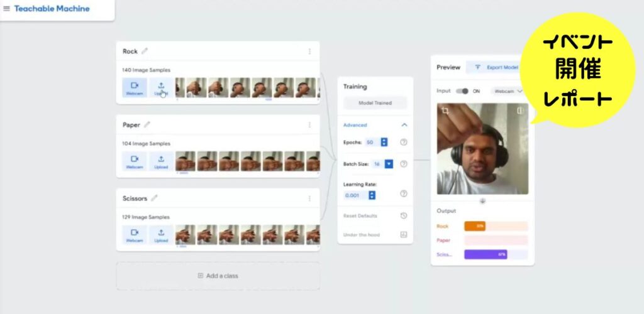The width and height of the screenshot is (644, 314).
Task: Click the Epochs value field
Action: click(x=372, y=143)
